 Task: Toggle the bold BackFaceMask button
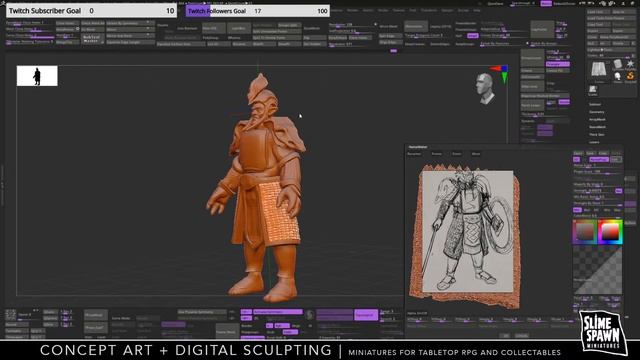pyautogui.click(x=92, y=39)
